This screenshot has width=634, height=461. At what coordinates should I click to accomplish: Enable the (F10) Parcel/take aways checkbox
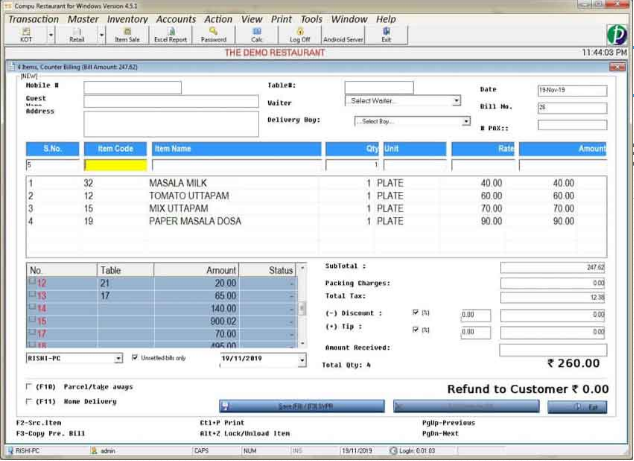click(x=27, y=387)
